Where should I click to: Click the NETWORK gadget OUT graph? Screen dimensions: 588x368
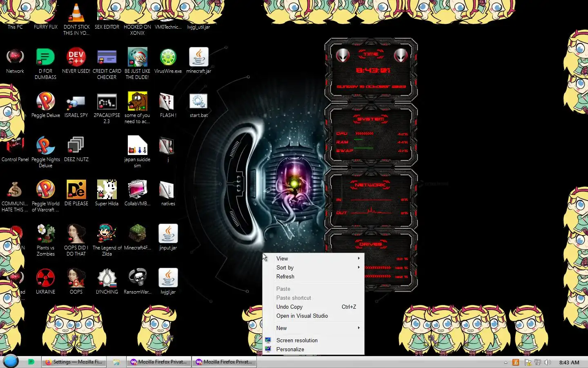[x=371, y=212]
